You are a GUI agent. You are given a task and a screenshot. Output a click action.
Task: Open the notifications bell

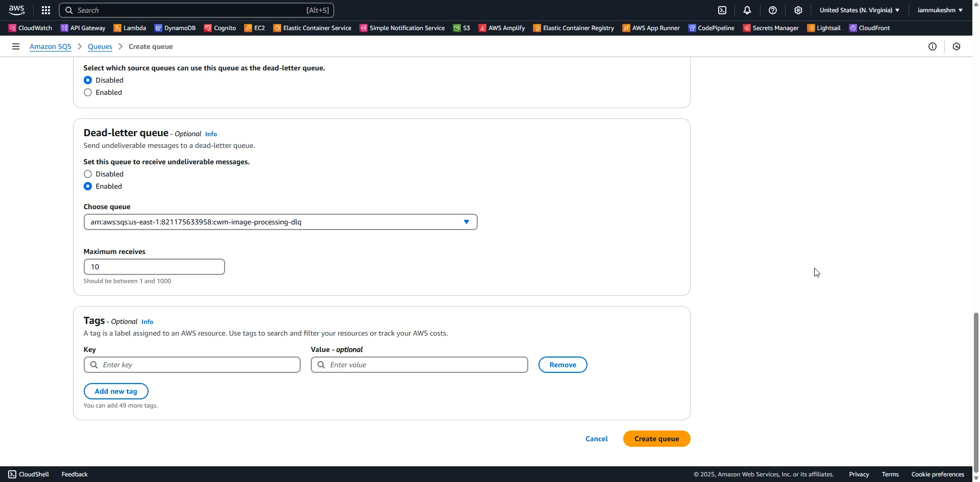[x=747, y=10]
